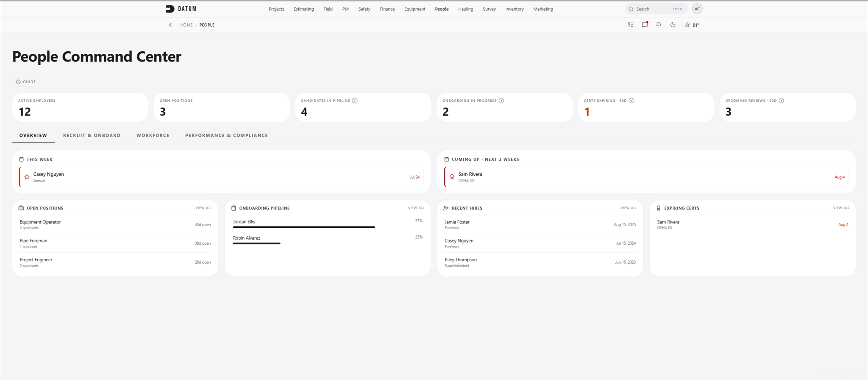The height and width of the screenshot is (380, 868).
Task: Click Robin Alvarez onboarding progress bar
Action: pos(256,243)
